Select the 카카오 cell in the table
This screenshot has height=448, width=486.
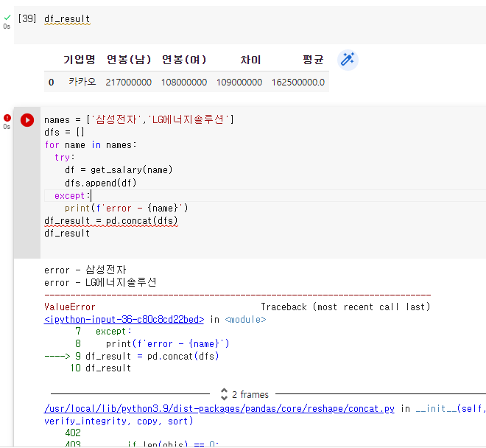[82, 82]
